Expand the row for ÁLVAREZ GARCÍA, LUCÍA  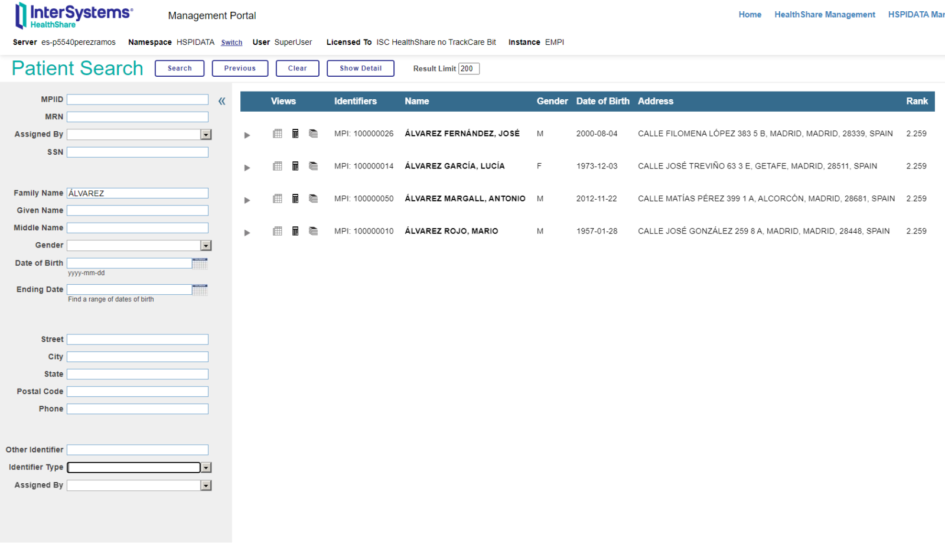click(x=247, y=168)
